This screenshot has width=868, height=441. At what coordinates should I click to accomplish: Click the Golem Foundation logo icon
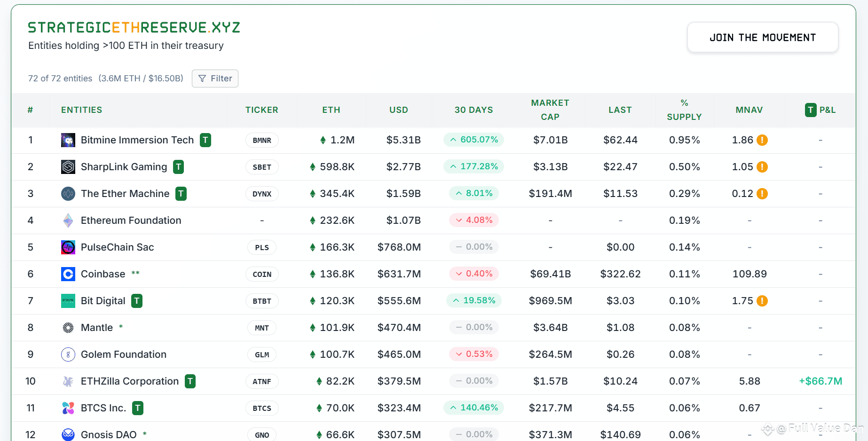pyautogui.click(x=68, y=354)
